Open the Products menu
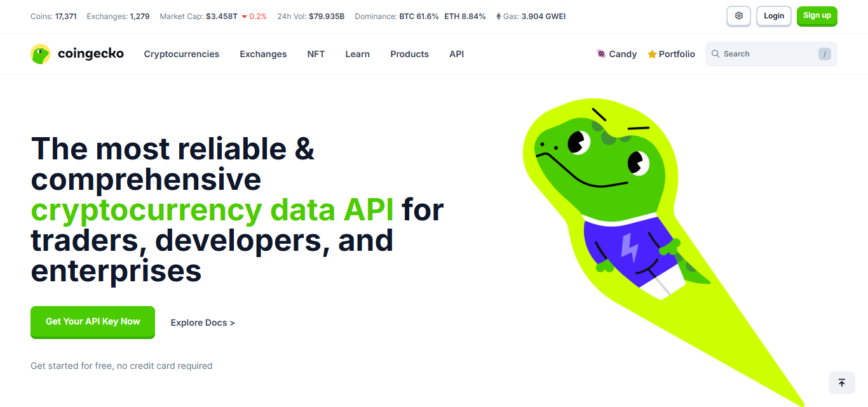The height and width of the screenshot is (407, 868). coord(409,54)
